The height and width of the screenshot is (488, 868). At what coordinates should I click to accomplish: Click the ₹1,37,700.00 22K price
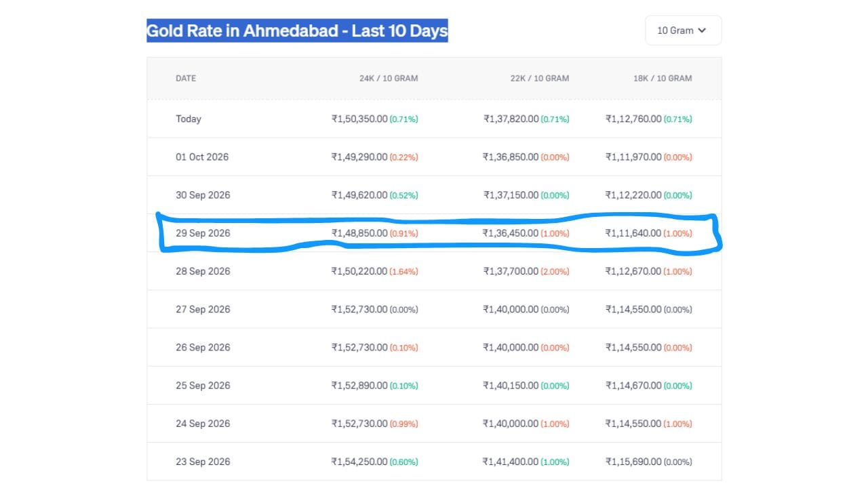511,271
